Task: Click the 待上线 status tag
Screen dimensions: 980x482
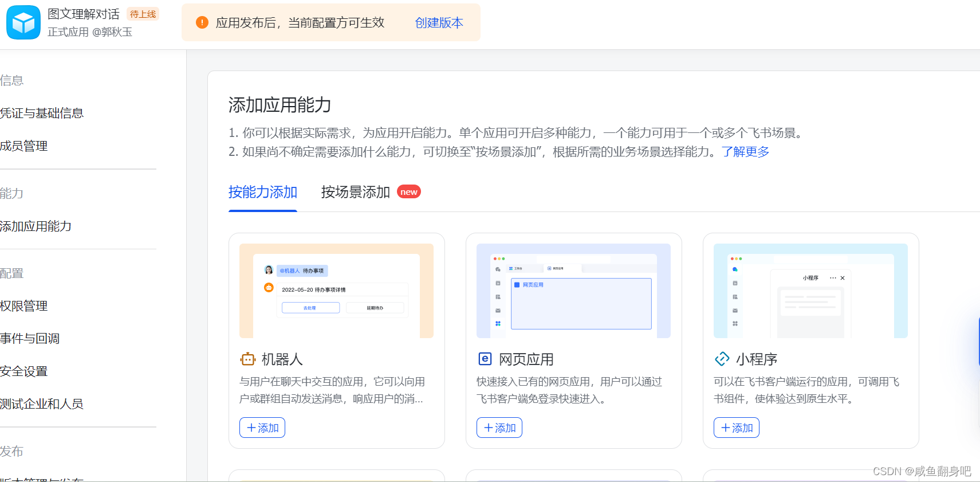Action: coord(143,14)
